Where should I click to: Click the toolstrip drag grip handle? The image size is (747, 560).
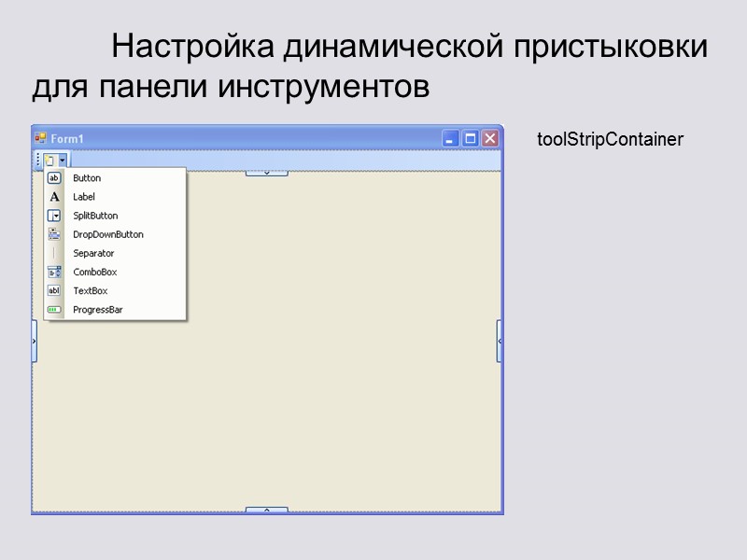click(x=38, y=161)
